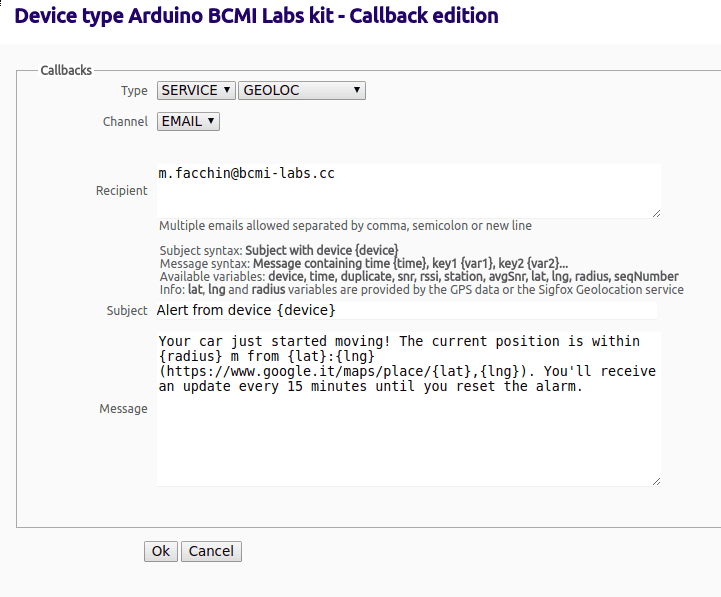The height and width of the screenshot is (597, 721).
Task: Click the Device type page heading
Action: [256, 16]
